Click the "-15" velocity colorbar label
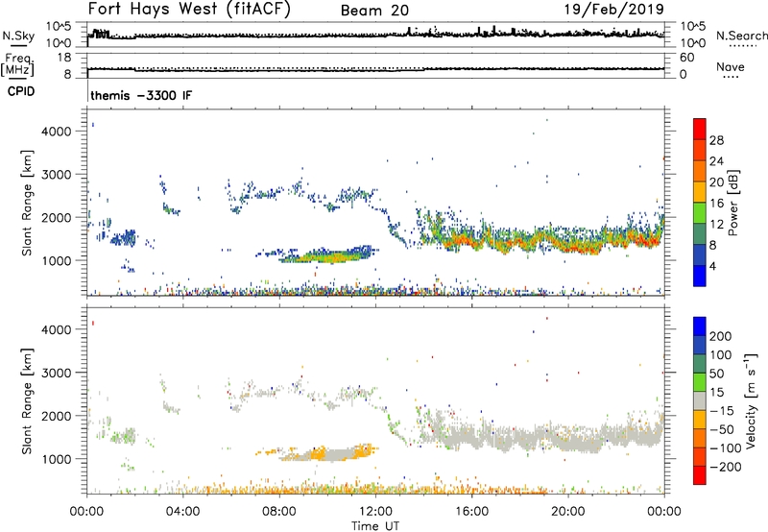The image size is (768, 532). tap(722, 411)
